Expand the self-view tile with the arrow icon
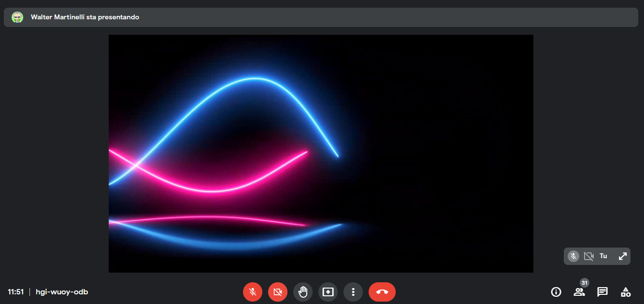The width and height of the screenshot is (644, 304). 622,256
